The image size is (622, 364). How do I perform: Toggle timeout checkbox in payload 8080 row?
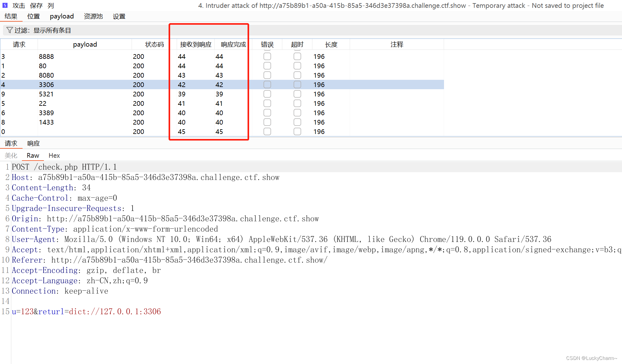click(297, 75)
